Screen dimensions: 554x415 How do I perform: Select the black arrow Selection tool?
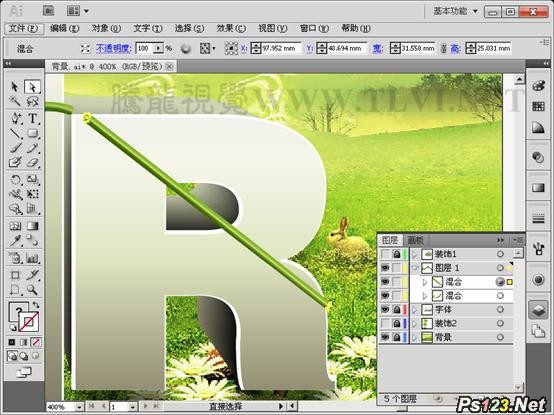pos(14,87)
